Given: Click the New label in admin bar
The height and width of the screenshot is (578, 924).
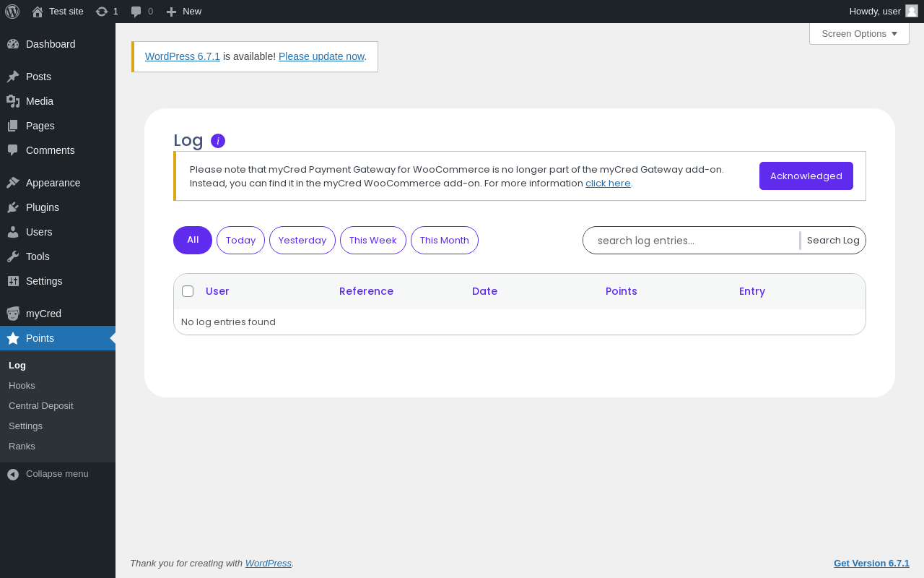Looking at the screenshot, I should [x=192, y=12].
